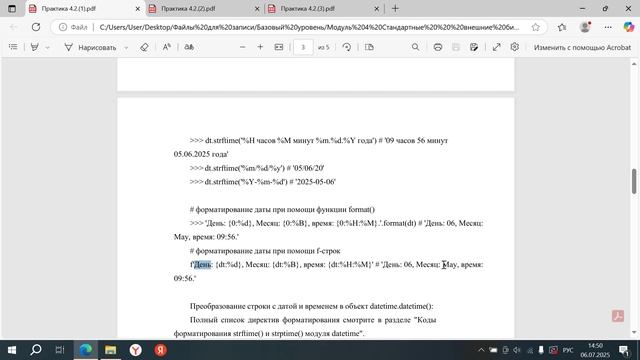This screenshot has height=360, width=640.
Task: Select the eraser tool
Action: pos(144,47)
